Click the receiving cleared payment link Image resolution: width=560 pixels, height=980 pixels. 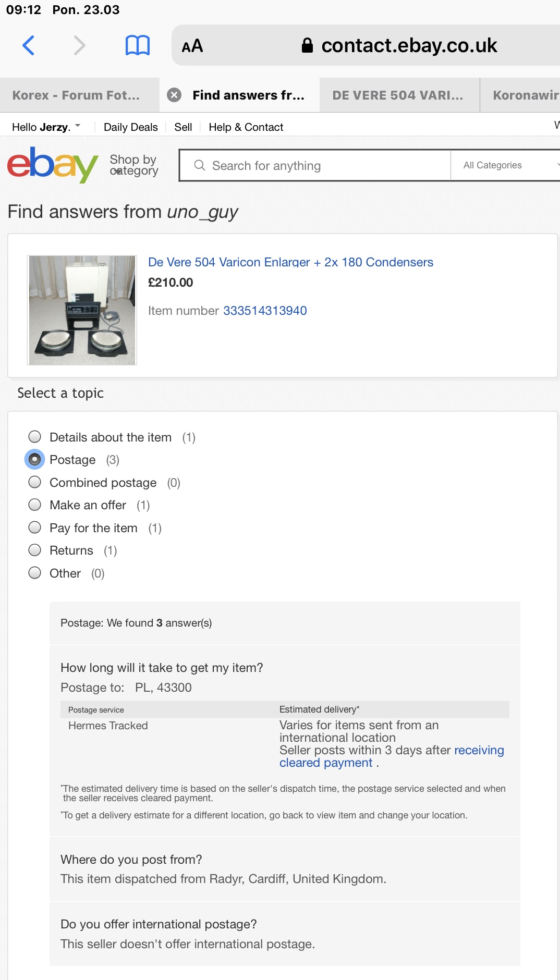click(479, 750)
